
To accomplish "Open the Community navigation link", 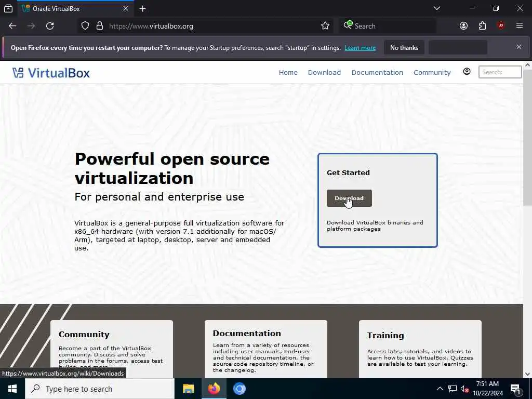I will click(x=432, y=72).
